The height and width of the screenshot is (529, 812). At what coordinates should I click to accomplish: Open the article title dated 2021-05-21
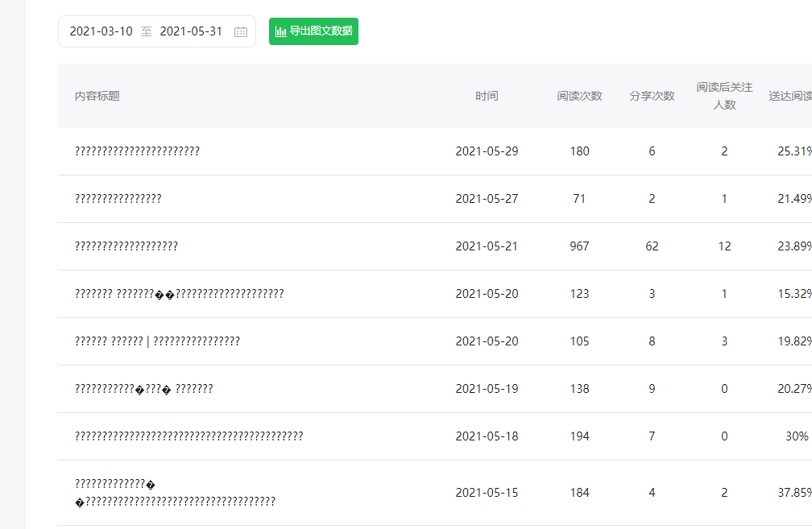click(126, 246)
